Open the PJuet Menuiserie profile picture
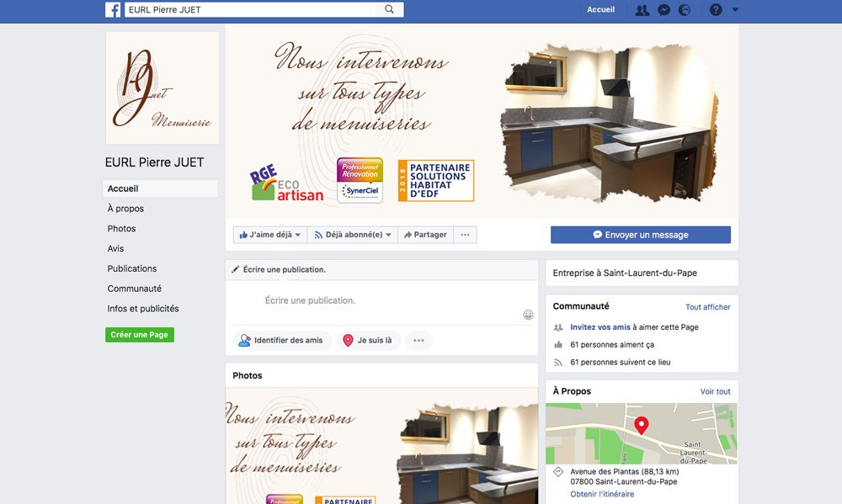 [163, 88]
